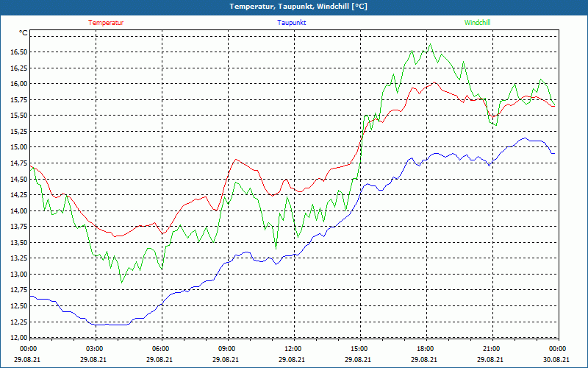Click the '15,50' y-axis value
Screen dimensions: 588x368
pyautogui.click(x=19, y=116)
